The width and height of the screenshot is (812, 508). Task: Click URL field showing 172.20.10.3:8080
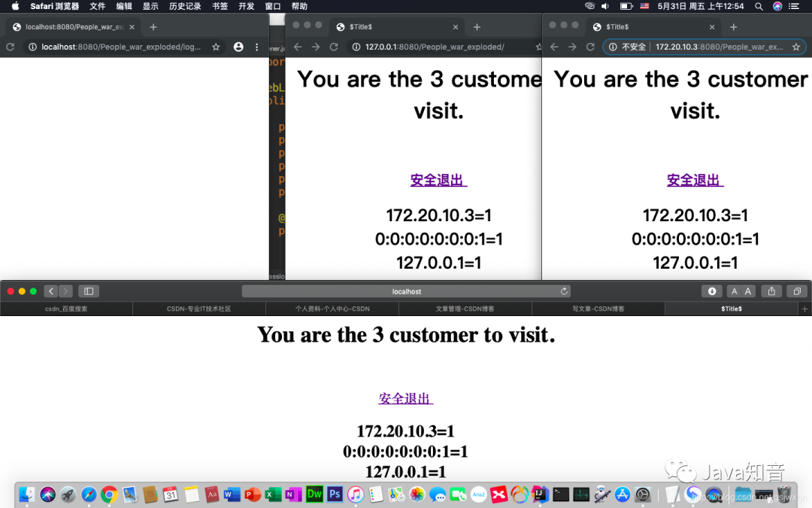(x=704, y=47)
